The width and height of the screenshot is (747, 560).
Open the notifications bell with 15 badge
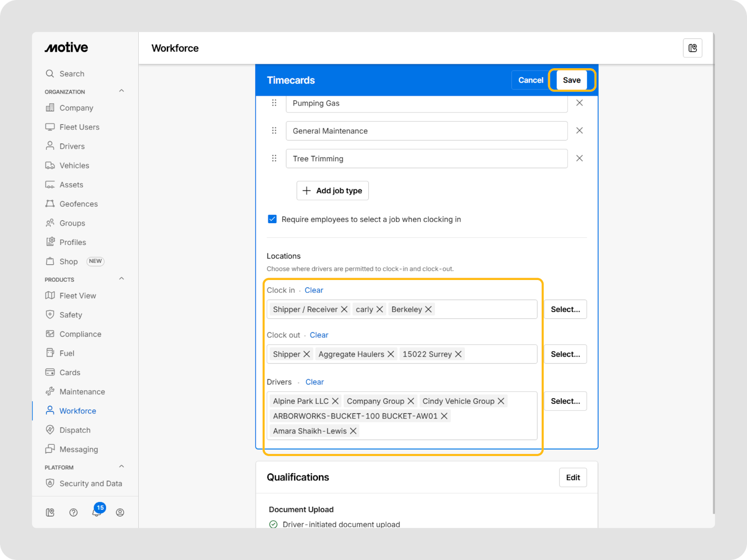point(97,512)
